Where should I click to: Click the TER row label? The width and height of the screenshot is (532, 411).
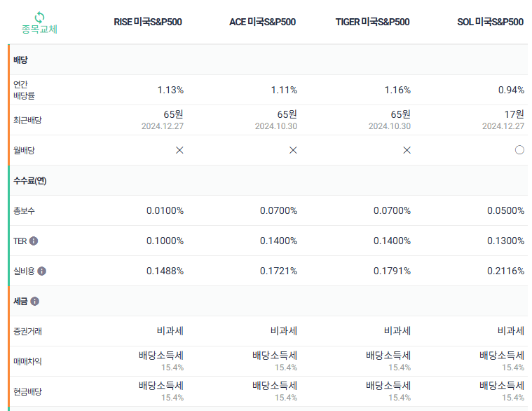click(x=20, y=241)
